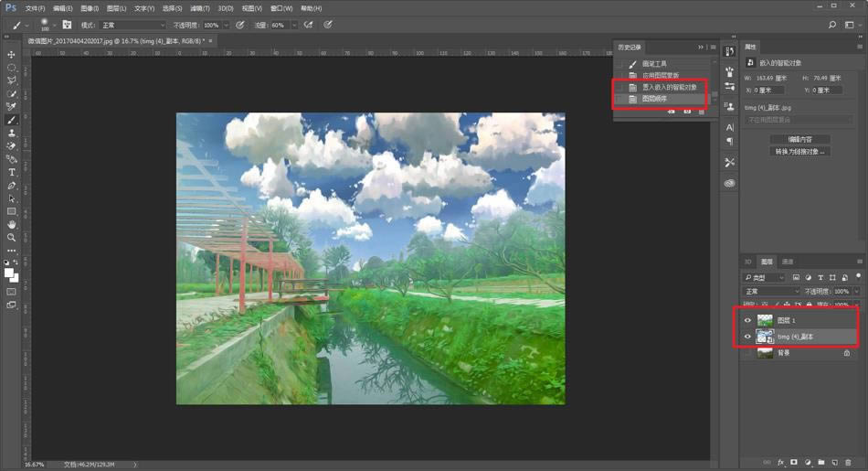Screen dimensions: 868x471
Task: Open the brush 模式 blend mode dropdown
Action: point(133,26)
